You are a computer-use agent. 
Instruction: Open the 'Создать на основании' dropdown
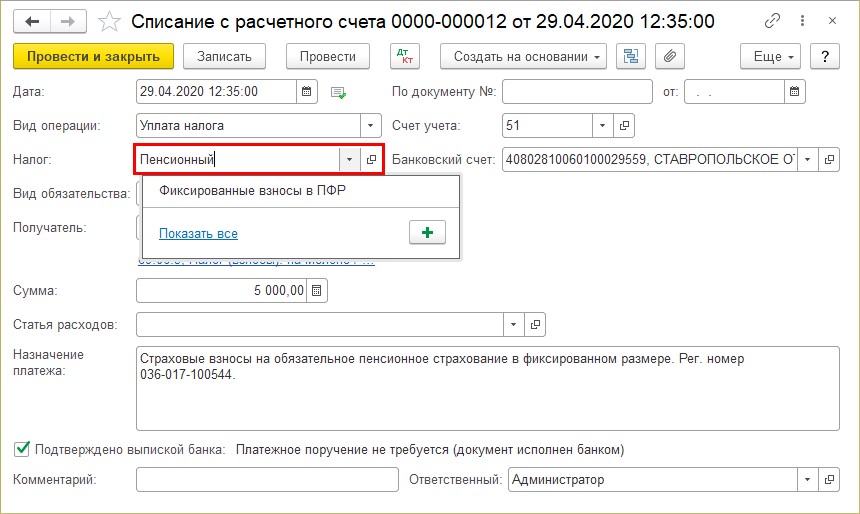pyautogui.click(x=523, y=57)
